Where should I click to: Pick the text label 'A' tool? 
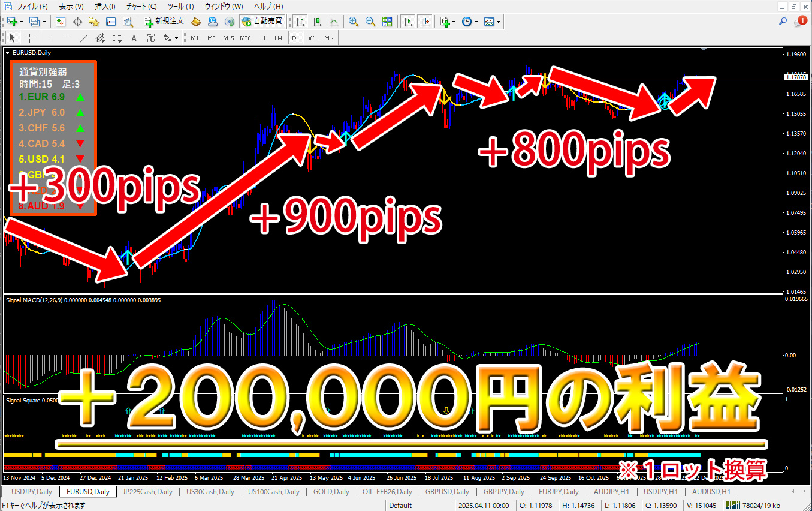pyautogui.click(x=134, y=38)
